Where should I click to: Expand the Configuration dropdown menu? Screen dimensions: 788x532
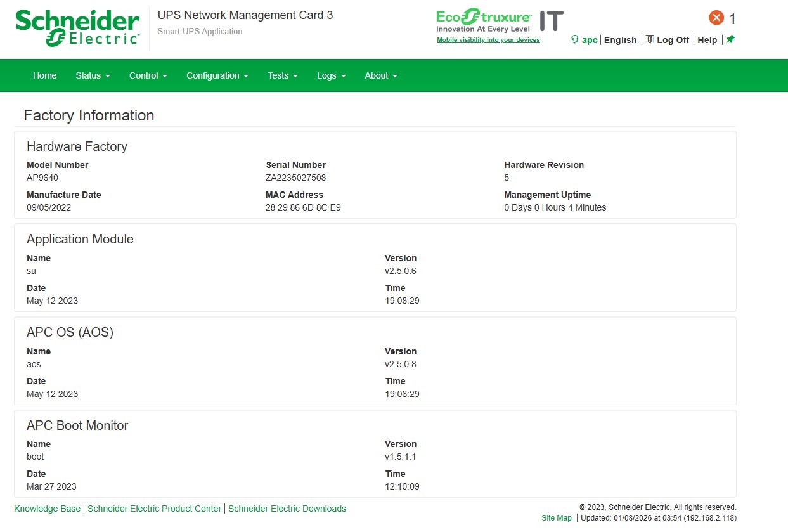click(217, 75)
